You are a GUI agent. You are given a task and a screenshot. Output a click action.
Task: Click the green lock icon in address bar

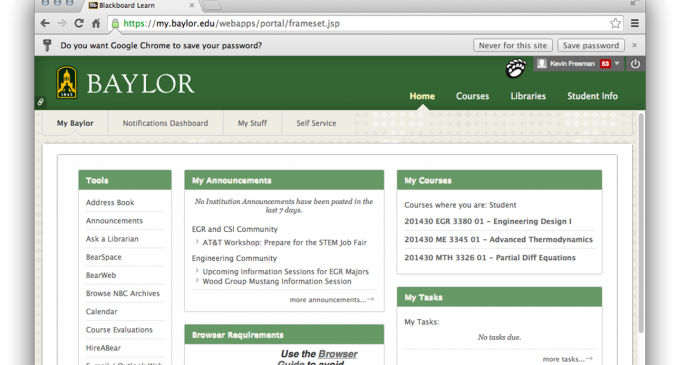point(115,23)
